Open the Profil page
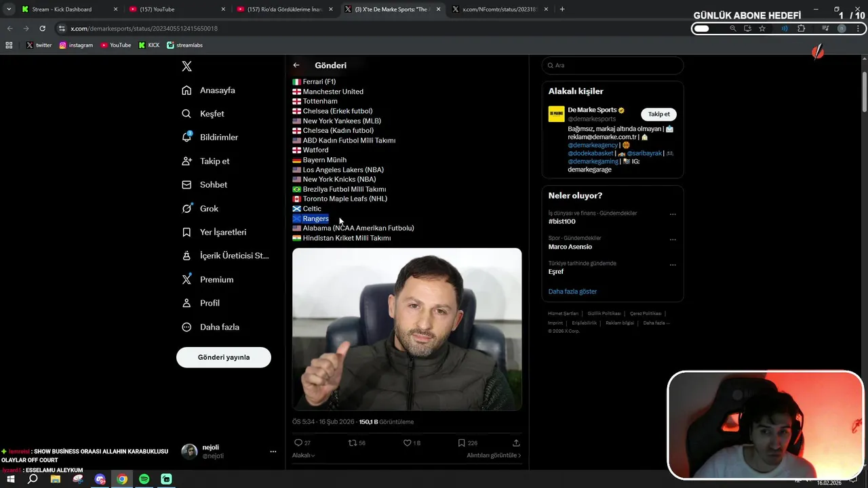This screenshot has height=488, width=868. (x=201, y=303)
